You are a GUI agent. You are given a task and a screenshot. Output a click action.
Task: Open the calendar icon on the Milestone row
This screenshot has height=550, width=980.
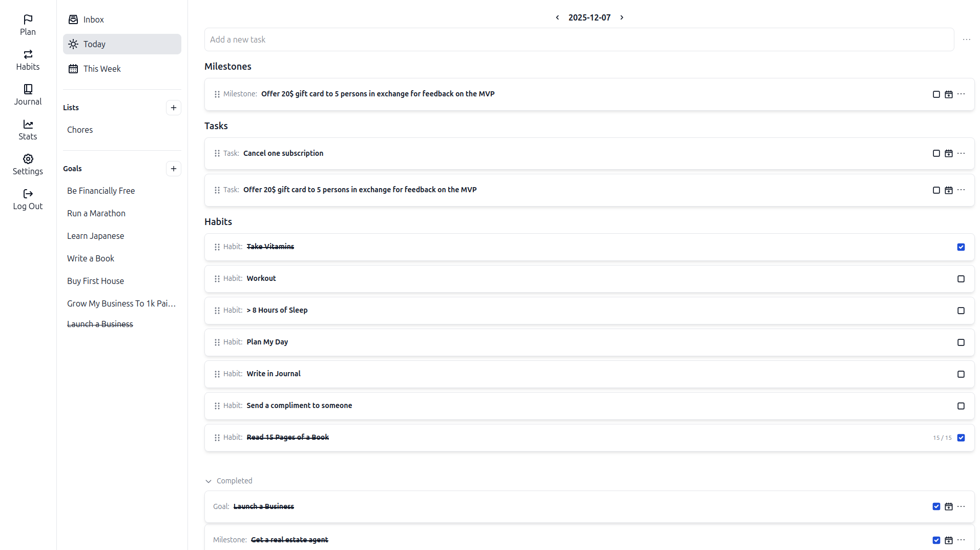pyautogui.click(x=949, y=94)
